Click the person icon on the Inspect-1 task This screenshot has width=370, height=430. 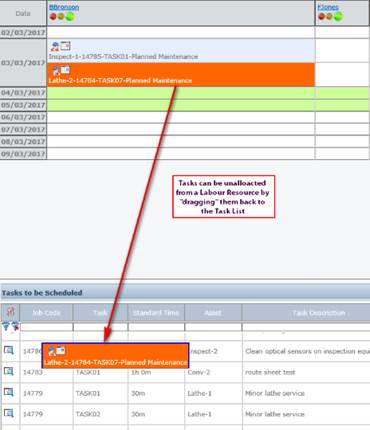pyautogui.click(x=55, y=46)
